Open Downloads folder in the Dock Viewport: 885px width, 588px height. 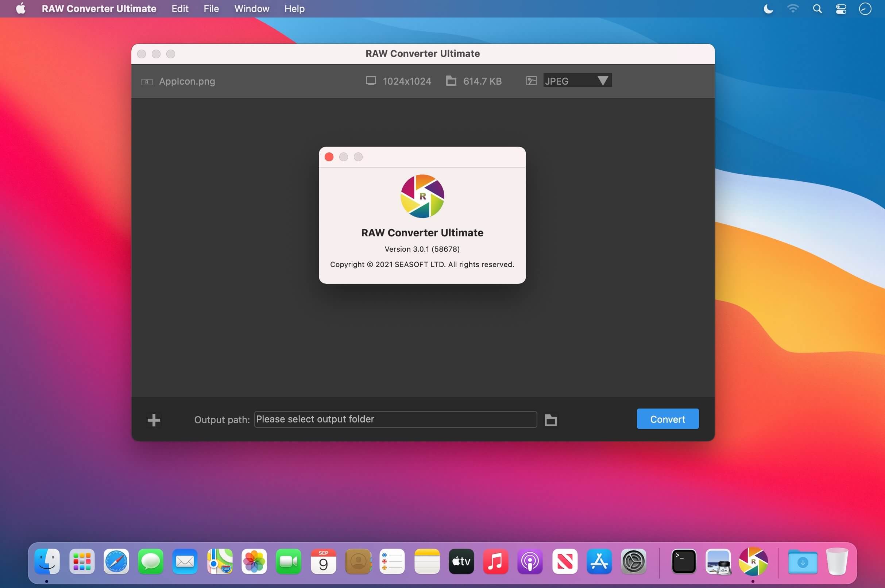[x=803, y=561]
